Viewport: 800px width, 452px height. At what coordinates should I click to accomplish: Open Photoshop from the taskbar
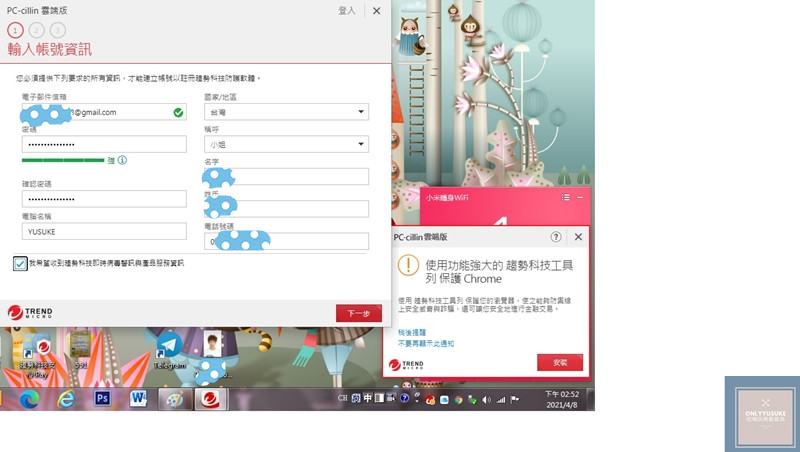click(102, 398)
